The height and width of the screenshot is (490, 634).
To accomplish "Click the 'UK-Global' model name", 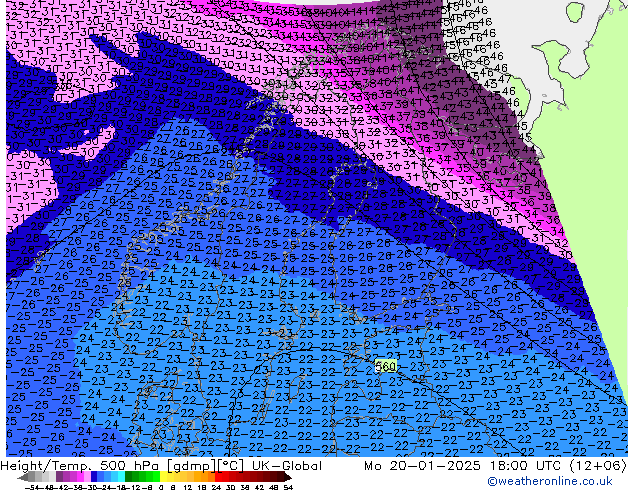I will 287,466.
